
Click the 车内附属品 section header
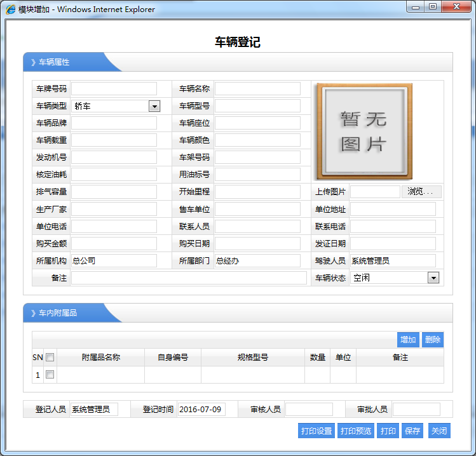(58, 313)
